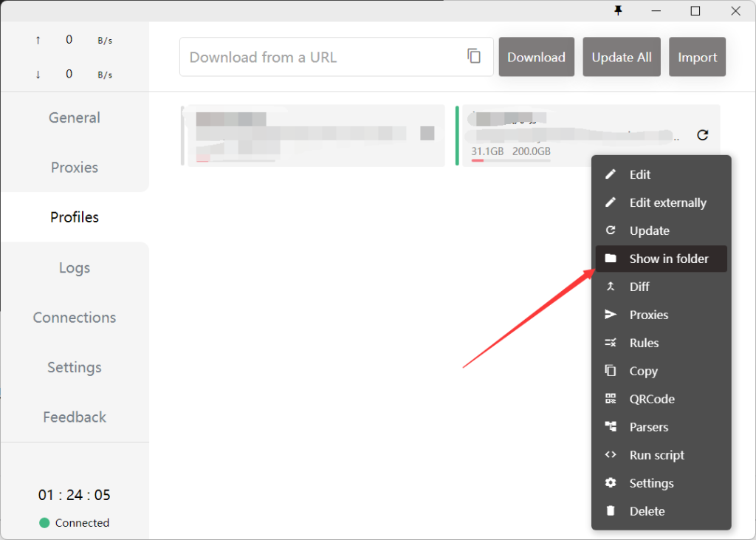Click the Import button
Image resolution: width=756 pixels, height=540 pixels.
point(697,57)
